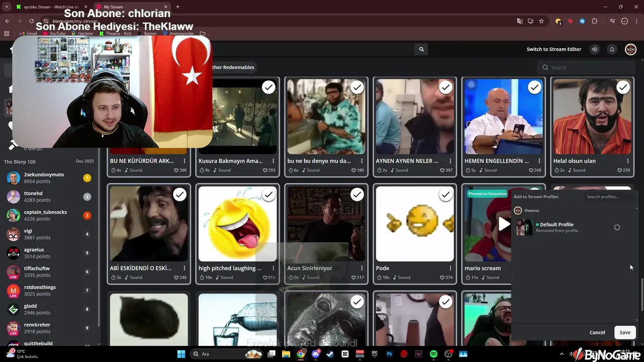Open options menu for Helal olsun ulan card
Screen dimensions: 644x362
coord(628,161)
